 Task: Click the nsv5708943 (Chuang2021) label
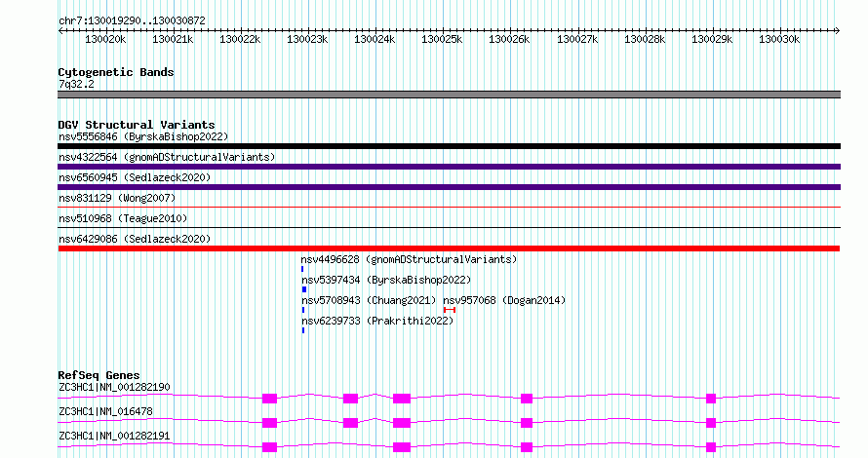[369, 300]
